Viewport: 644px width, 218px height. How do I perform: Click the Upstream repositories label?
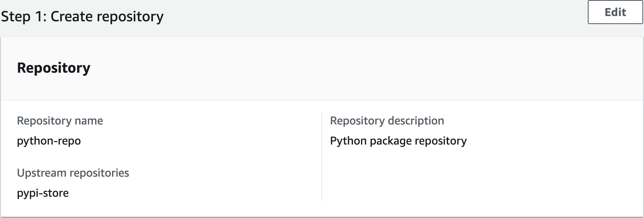(73, 173)
